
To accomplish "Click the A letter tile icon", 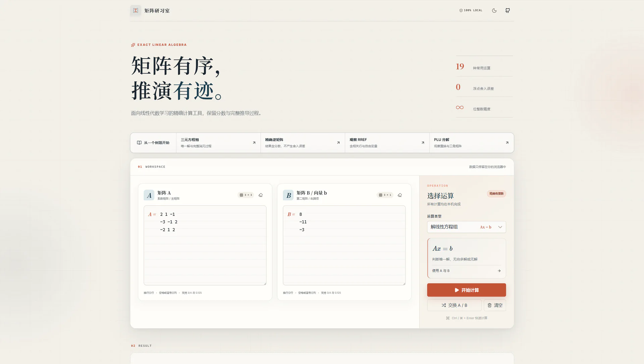I will point(149,195).
